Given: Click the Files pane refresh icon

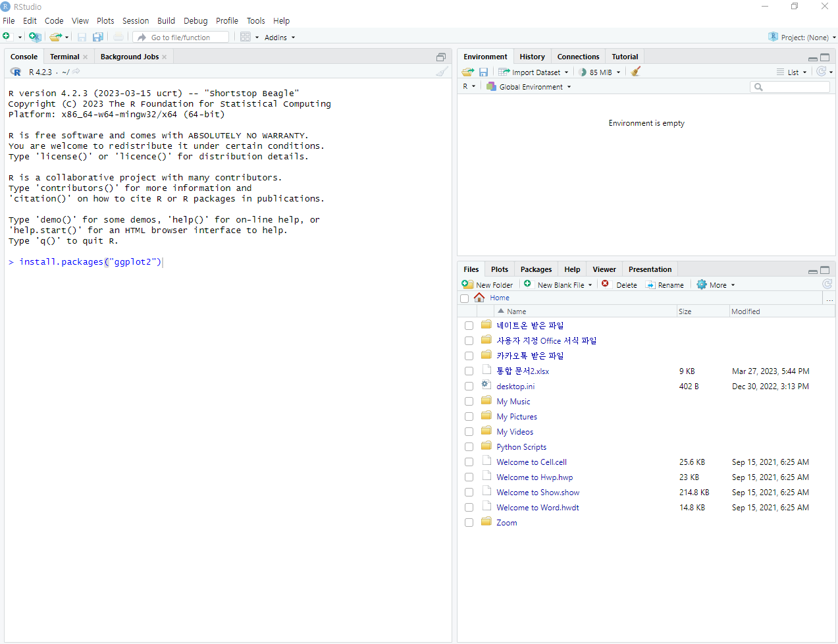Looking at the screenshot, I should (827, 284).
